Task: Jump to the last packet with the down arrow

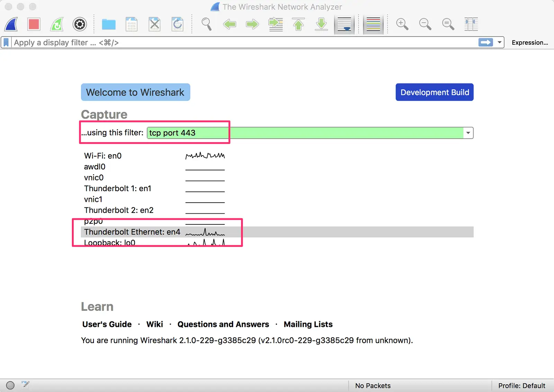Action: (x=321, y=24)
